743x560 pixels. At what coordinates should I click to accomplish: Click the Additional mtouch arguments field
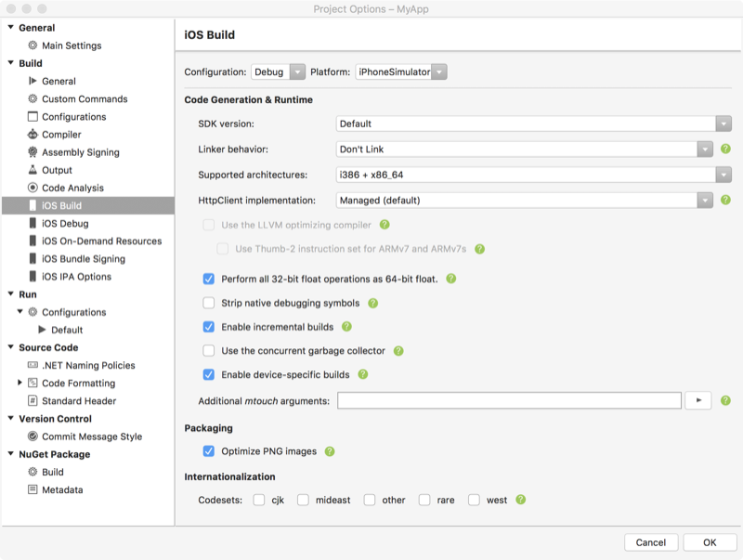coord(511,400)
